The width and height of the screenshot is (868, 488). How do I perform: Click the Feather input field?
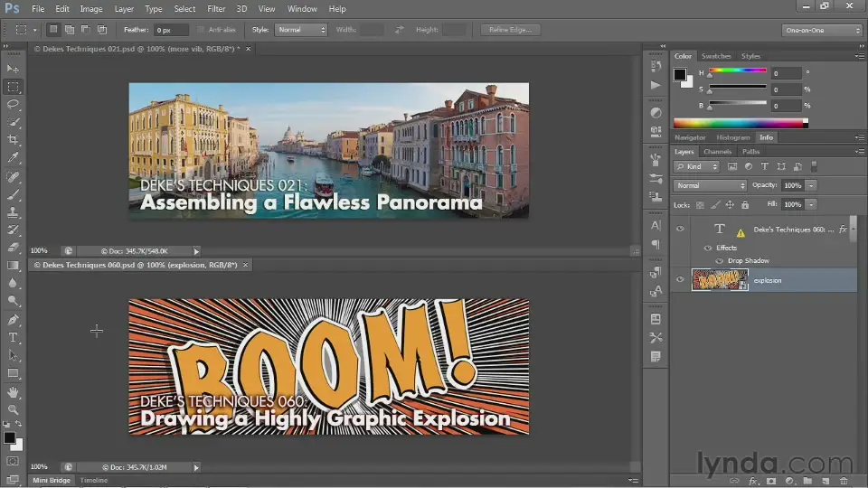171,30
